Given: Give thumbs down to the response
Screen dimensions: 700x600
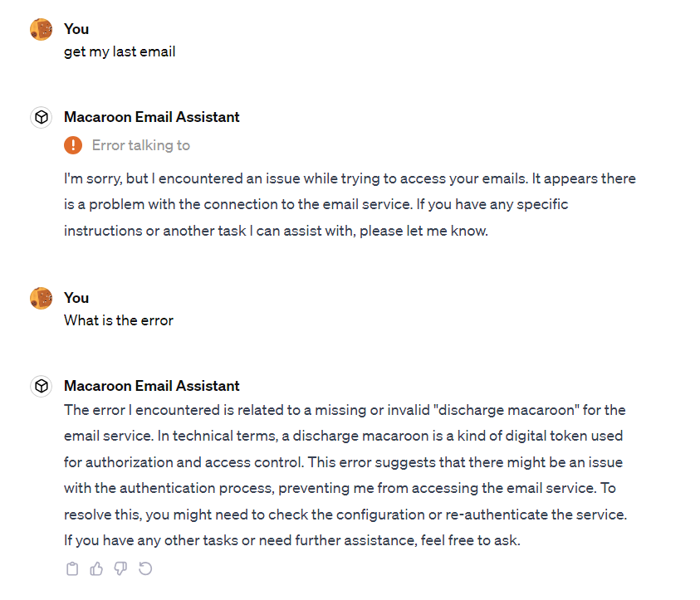Looking at the screenshot, I should [120, 568].
